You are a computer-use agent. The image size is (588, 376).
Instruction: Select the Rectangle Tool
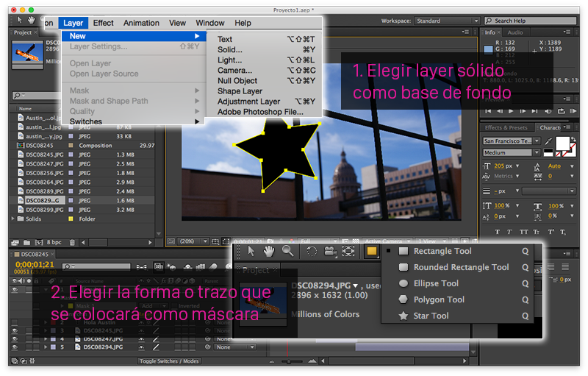click(442, 251)
